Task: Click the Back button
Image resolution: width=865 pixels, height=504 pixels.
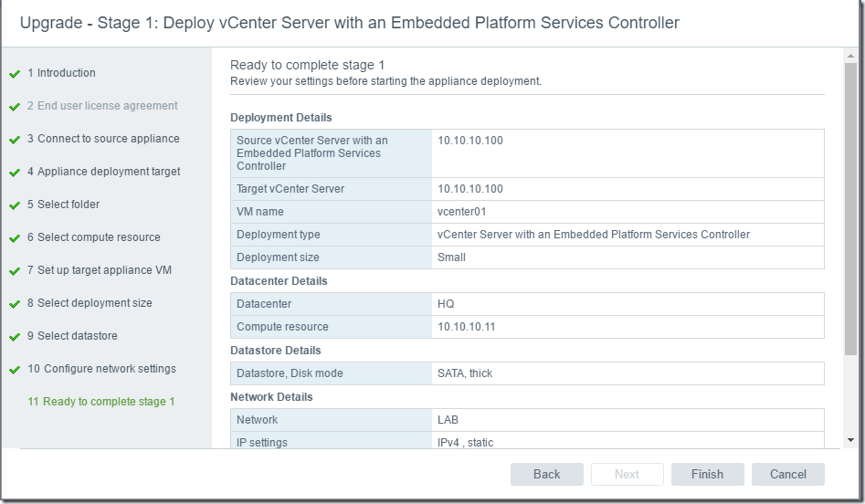Action: (547, 474)
